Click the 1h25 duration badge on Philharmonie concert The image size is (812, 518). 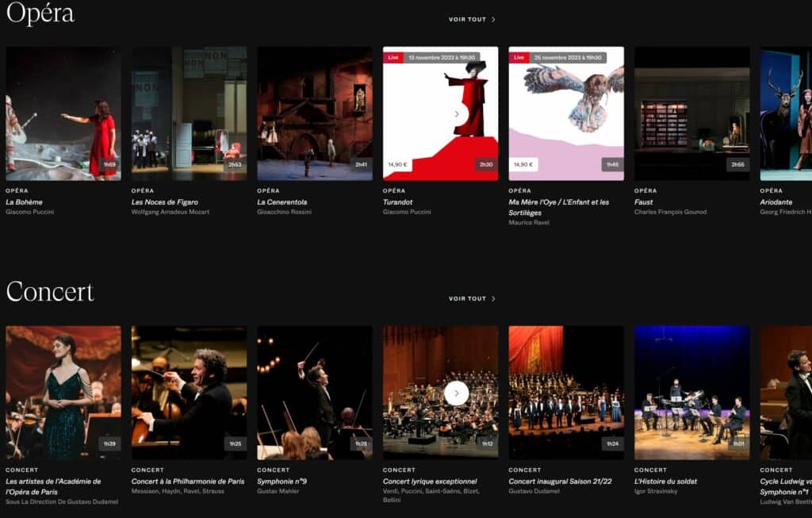235,444
